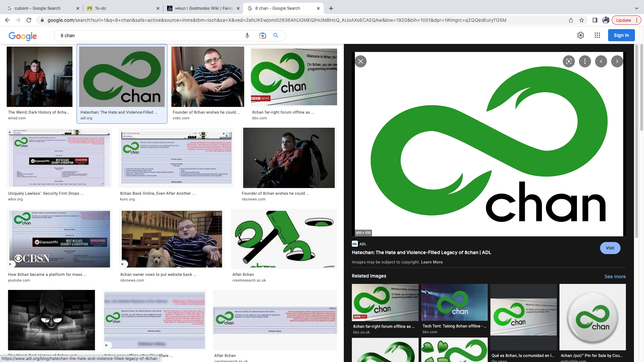This screenshot has height=362, width=644.
Task: Open search by image camera icon
Action: [262, 36]
